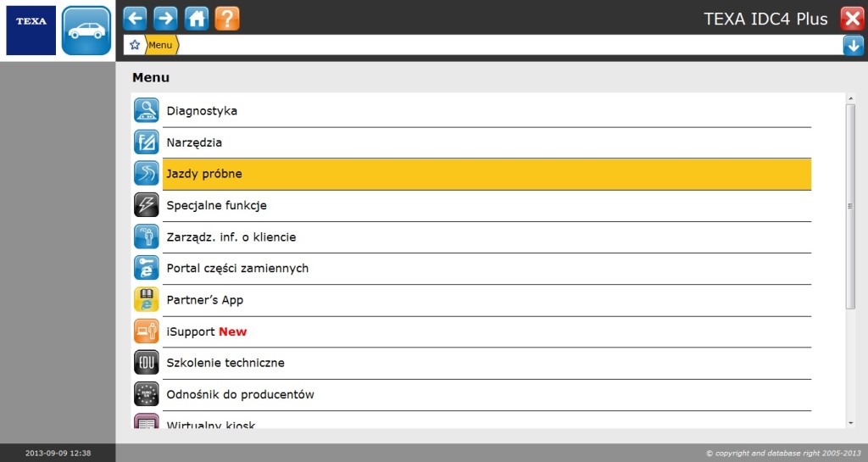Click the copyright notice in the footer
The image size is (868, 462).
tap(783, 453)
